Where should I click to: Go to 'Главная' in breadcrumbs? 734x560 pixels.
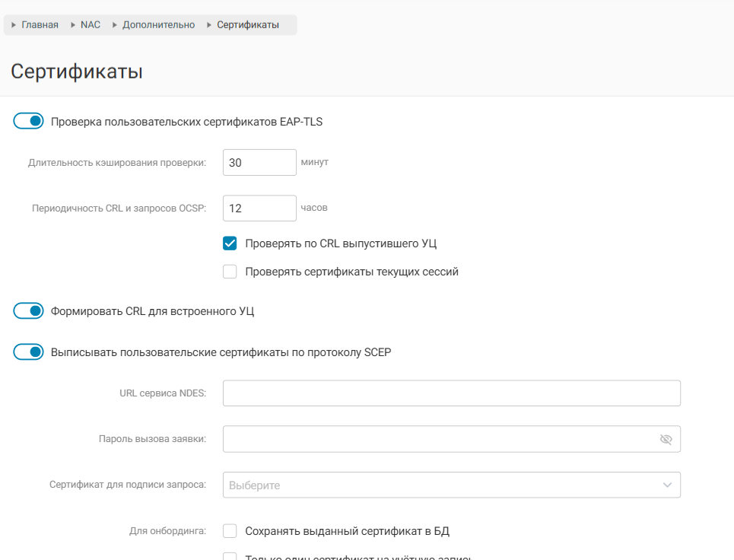[40, 25]
